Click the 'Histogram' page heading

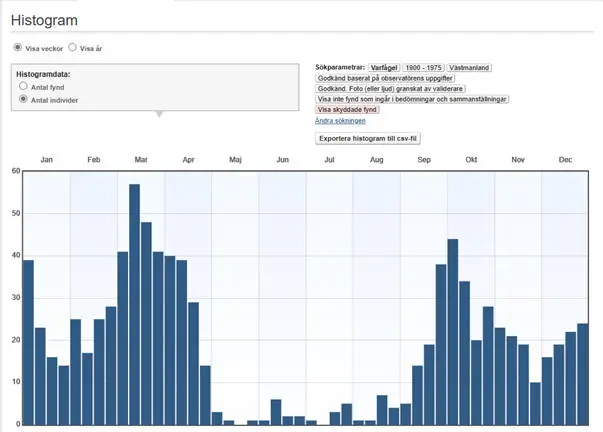point(43,20)
